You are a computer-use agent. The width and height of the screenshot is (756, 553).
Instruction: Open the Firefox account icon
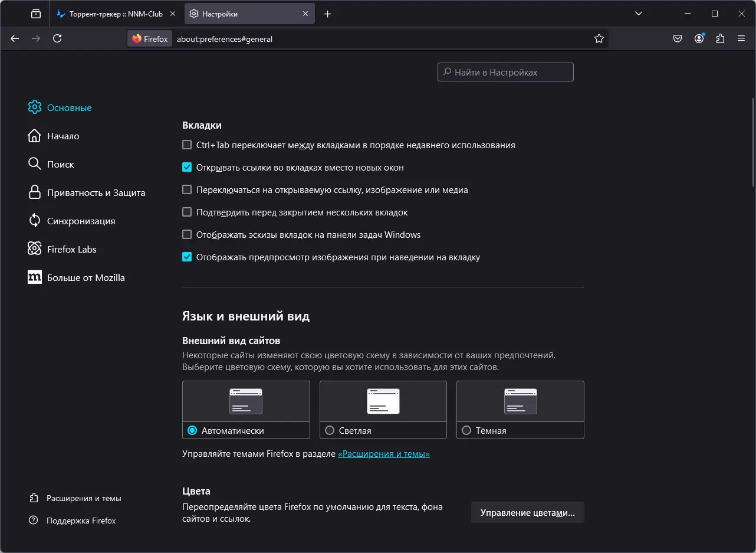pyautogui.click(x=699, y=38)
